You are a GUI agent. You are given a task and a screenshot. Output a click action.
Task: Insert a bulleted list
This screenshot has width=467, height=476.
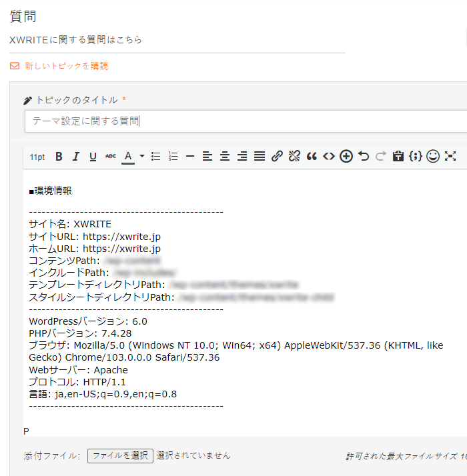(x=156, y=157)
